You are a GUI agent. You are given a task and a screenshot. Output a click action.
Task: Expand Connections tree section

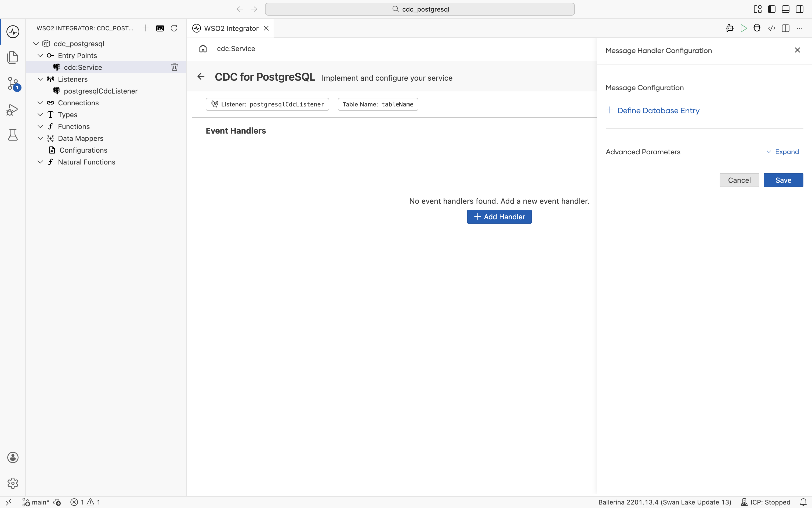point(40,103)
